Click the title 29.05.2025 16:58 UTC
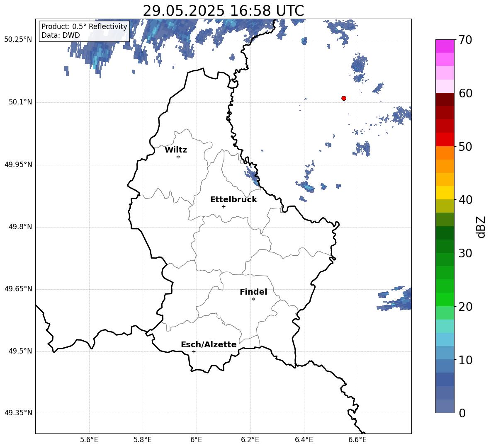491x448 pixels. pyautogui.click(x=223, y=11)
